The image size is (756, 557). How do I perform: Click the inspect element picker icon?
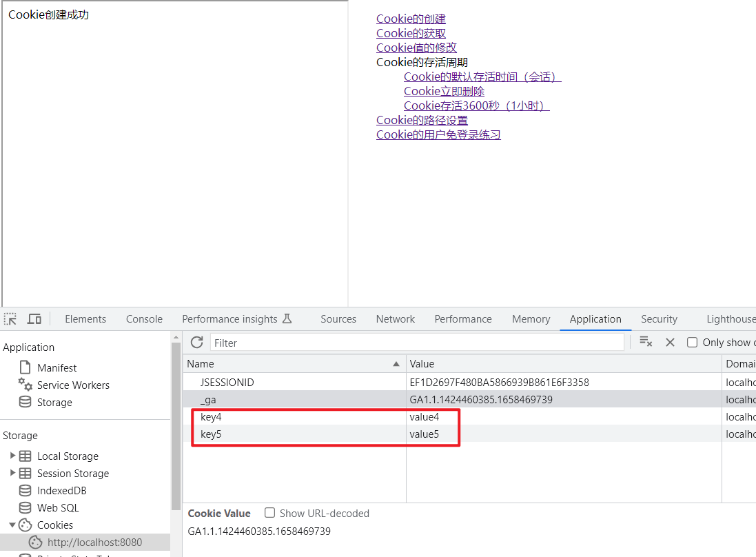[x=10, y=319]
